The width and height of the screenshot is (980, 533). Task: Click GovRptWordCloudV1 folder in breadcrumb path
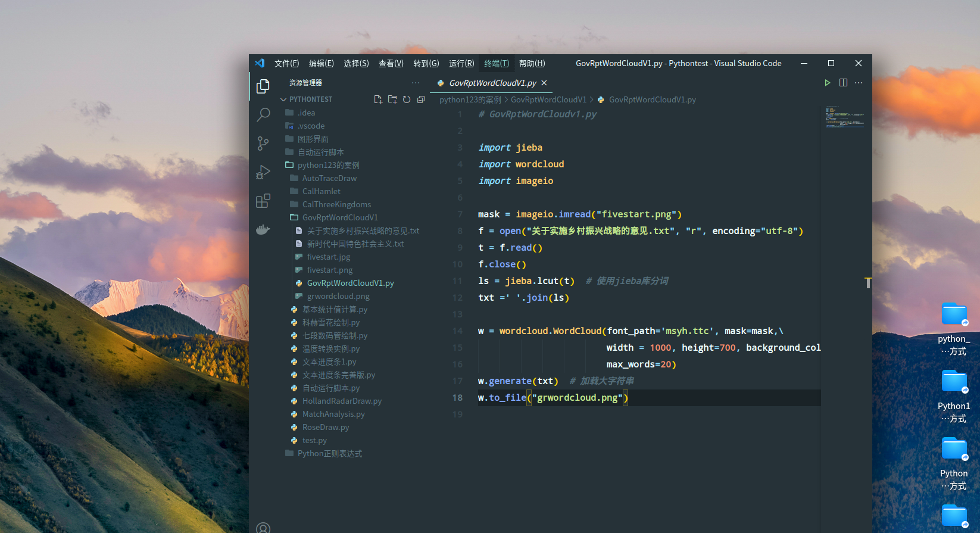[548, 99]
